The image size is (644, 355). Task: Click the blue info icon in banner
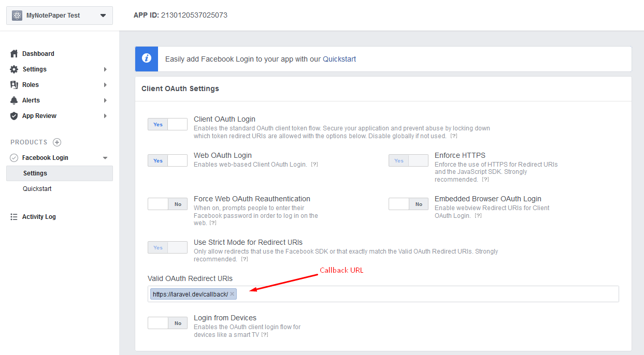pyautogui.click(x=147, y=58)
